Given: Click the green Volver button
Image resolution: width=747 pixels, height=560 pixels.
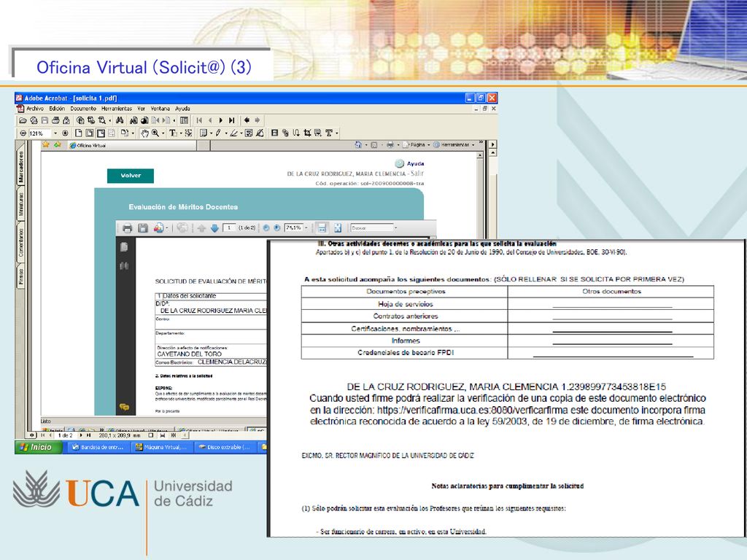Looking at the screenshot, I should click(131, 176).
